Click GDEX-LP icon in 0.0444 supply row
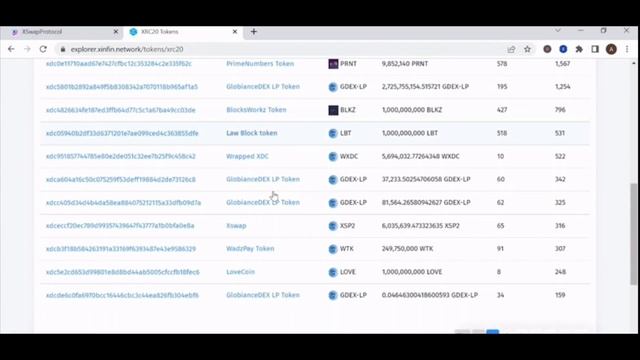The height and width of the screenshot is (360, 640). (333, 295)
